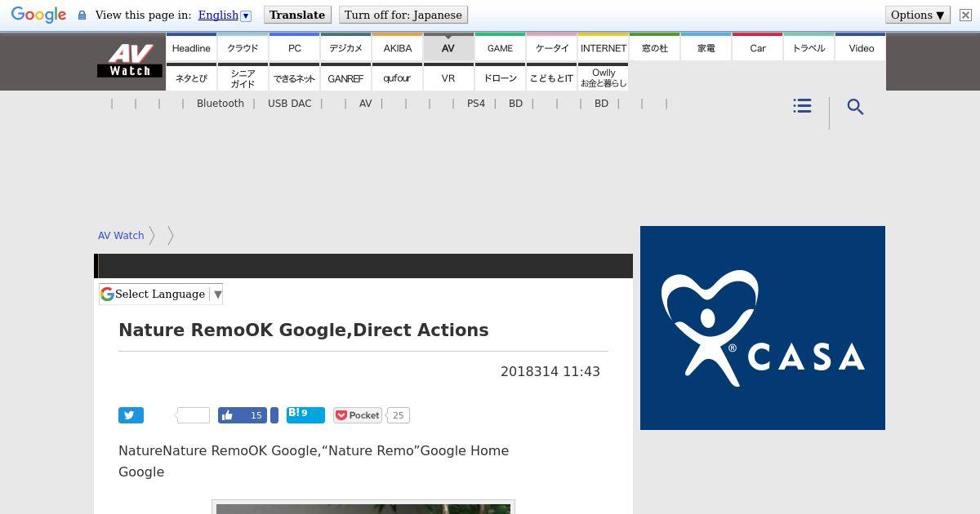Click the article photo below the summary
The height and width of the screenshot is (514, 980).
(363, 508)
